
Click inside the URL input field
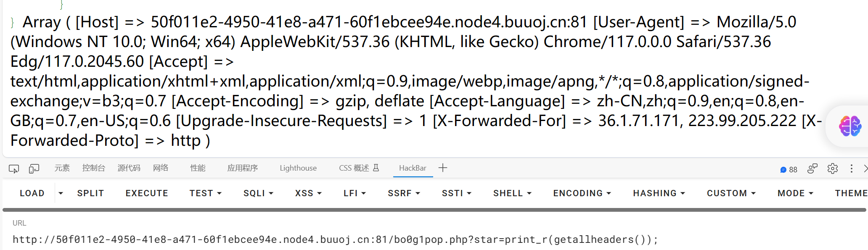(x=433, y=239)
